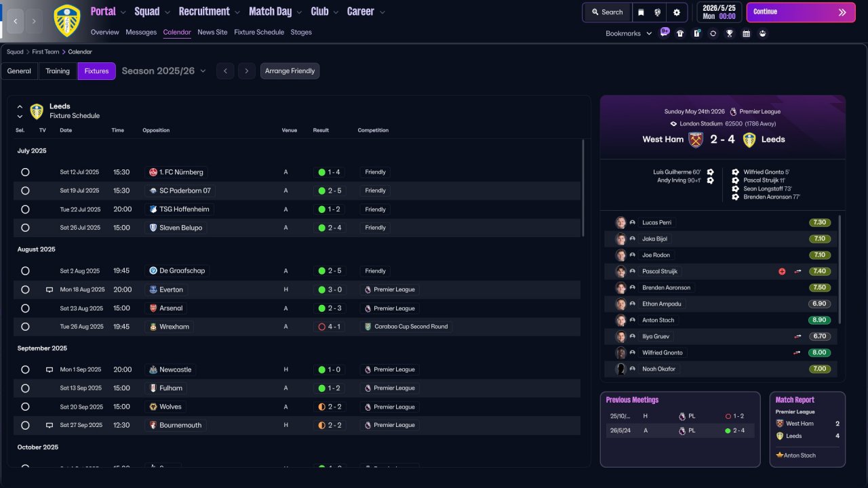Select the Fulham fixture radio button
868x488 pixels.
click(25, 388)
